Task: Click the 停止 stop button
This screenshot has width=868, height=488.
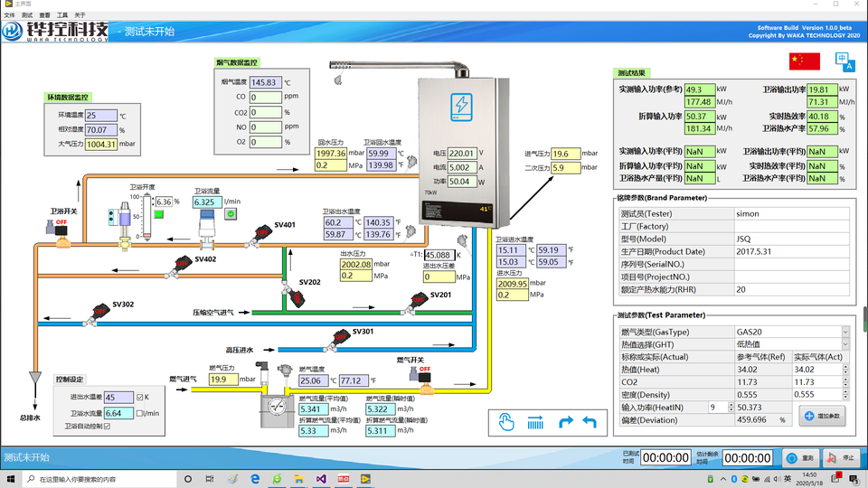Action: click(x=839, y=457)
